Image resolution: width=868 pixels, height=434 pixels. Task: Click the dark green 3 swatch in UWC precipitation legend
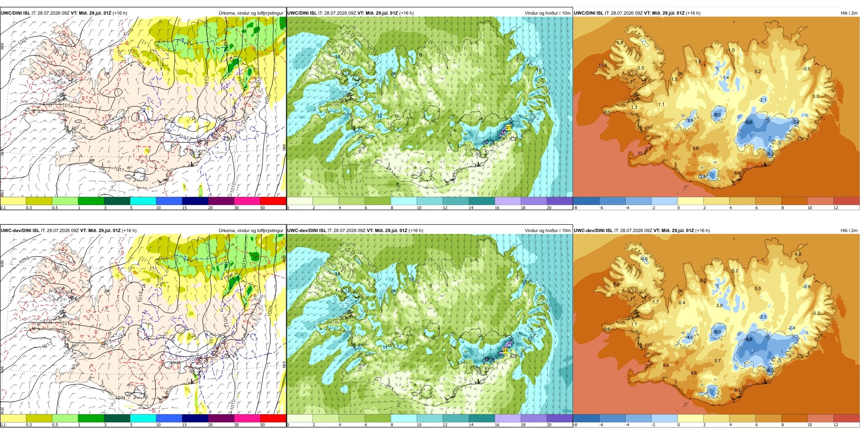pyautogui.click(x=117, y=201)
